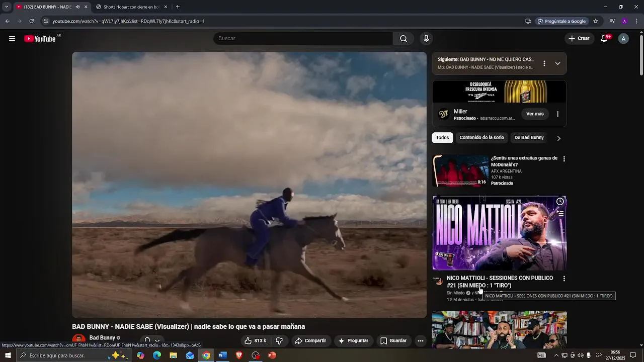Dislike the Bad Bunny video

click(x=279, y=341)
